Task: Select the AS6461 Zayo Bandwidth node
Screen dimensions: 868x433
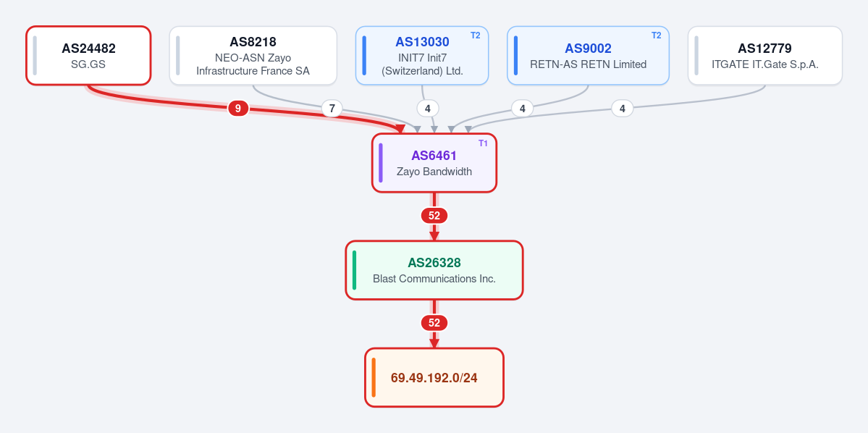Action: click(x=434, y=163)
